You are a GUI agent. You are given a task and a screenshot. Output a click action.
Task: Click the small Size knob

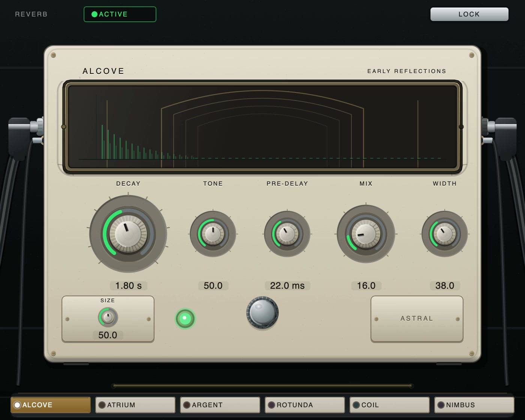[108, 317]
